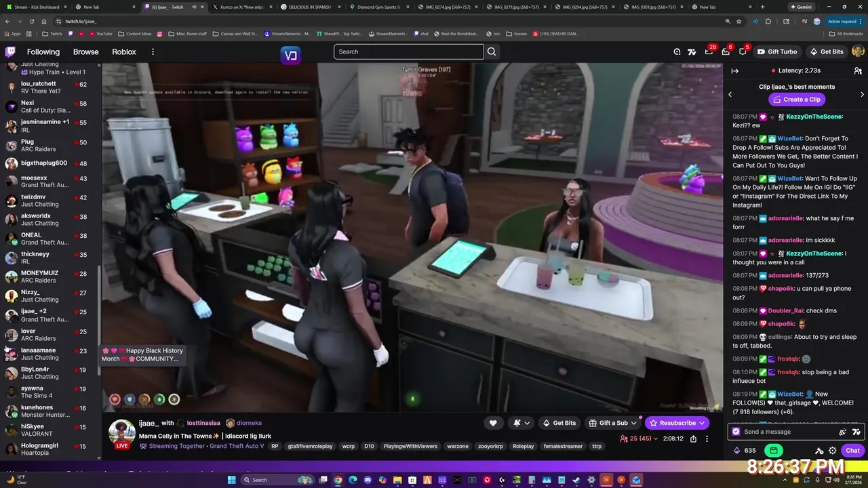This screenshot has width=868, height=488.
Task: Open Hologramgirl channel in sidebar
Action: coord(51,449)
